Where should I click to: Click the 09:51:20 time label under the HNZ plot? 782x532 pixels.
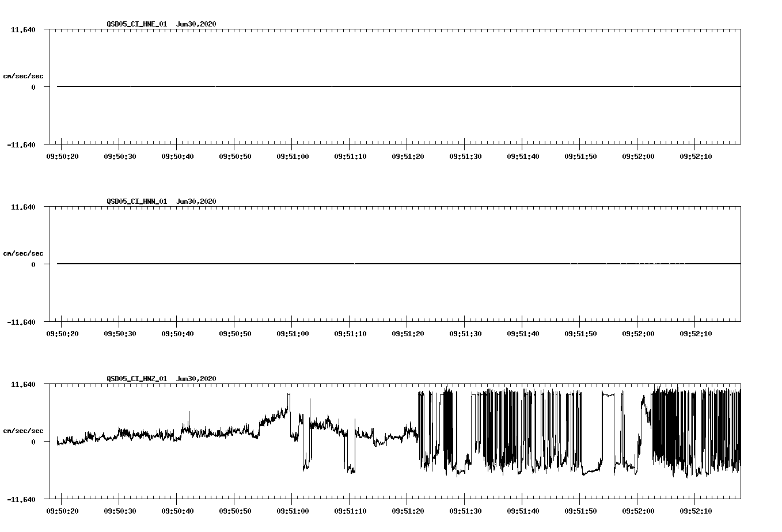(x=408, y=511)
